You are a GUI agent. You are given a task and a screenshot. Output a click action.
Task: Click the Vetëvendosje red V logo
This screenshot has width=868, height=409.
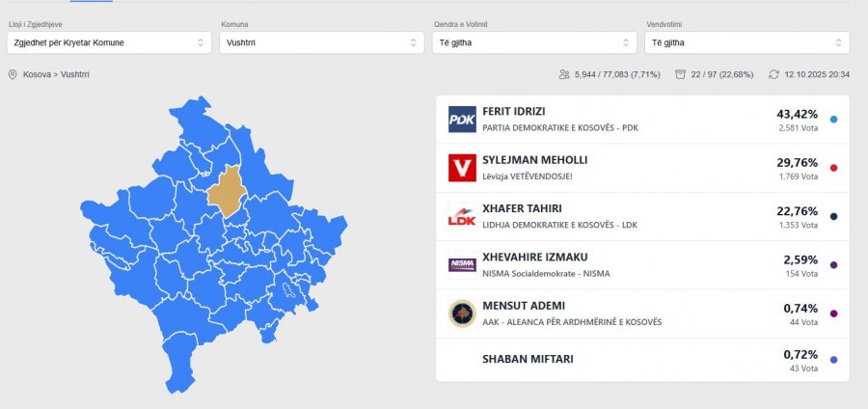coord(462,168)
